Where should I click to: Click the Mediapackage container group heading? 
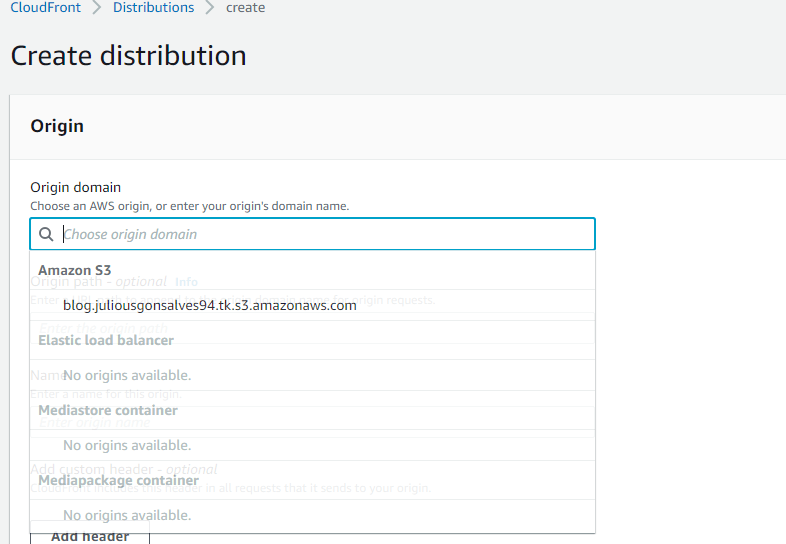coord(118,480)
